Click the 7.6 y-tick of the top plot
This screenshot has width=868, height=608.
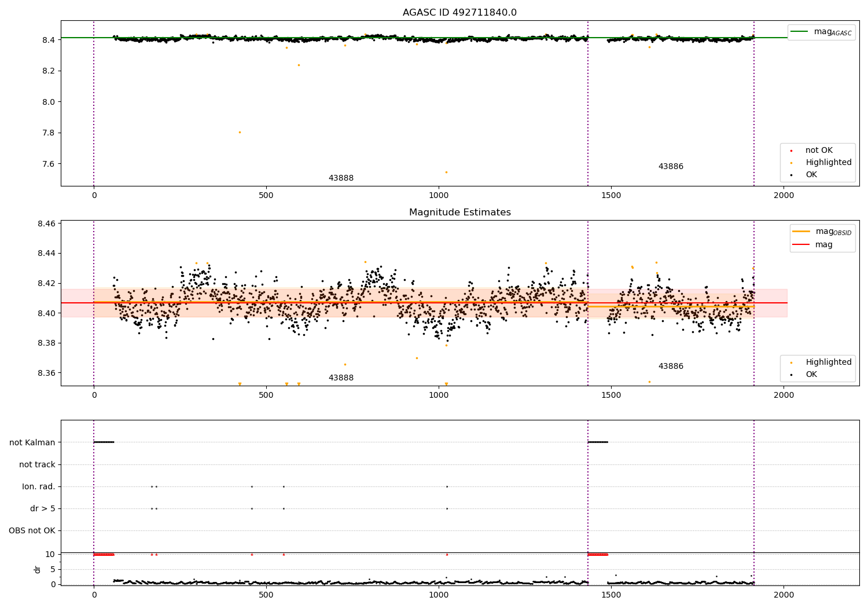(x=49, y=164)
